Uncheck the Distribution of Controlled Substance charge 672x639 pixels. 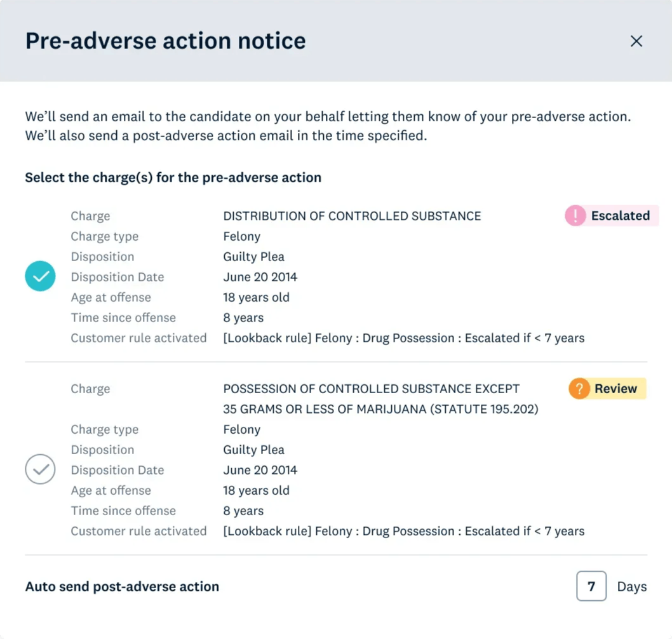tap(40, 277)
